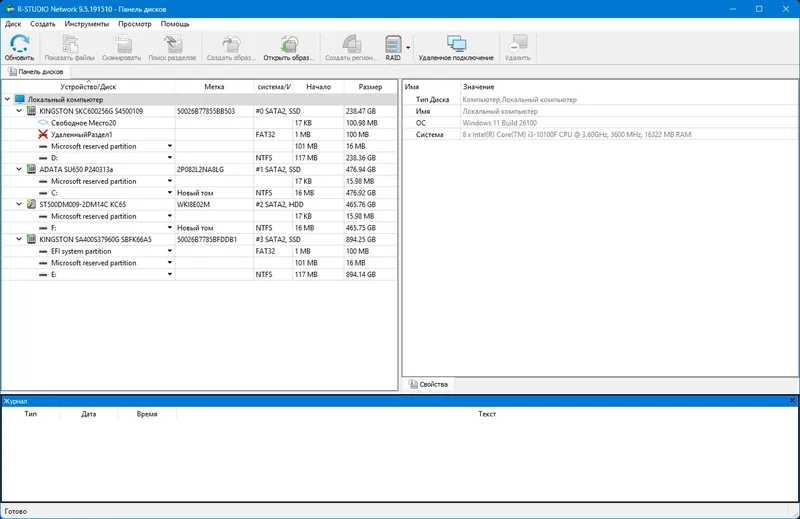
Task: Open the Создать menu
Action: tap(42, 24)
